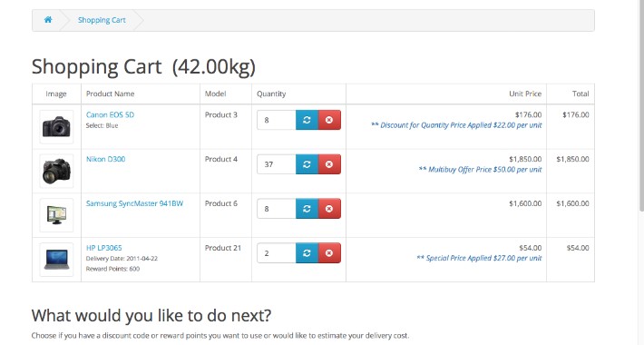Screen dimensions: 644x345
Task: Refresh quantity for Samsung SyncMaster 941BW
Action: (307, 209)
